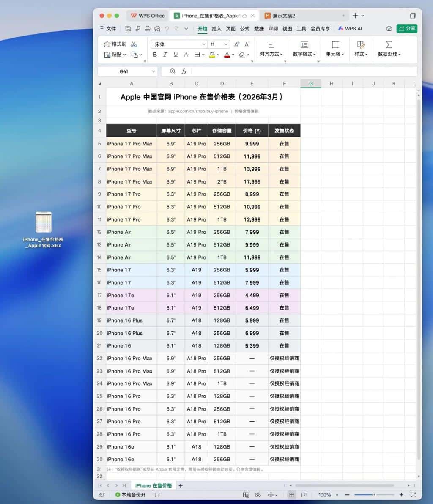Image resolution: width=433 pixels, height=504 pixels.
Task: Open the 100% zoom level dropdown
Action: point(337,495)
